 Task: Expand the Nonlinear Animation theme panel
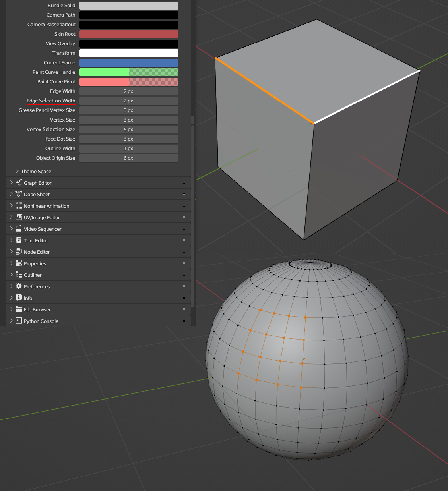pos(11,206)
